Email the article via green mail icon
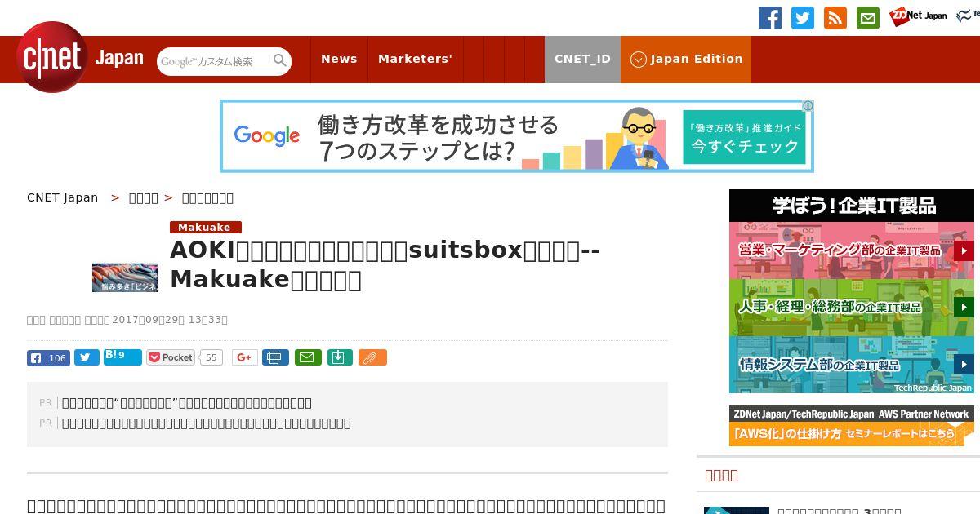 308,357
